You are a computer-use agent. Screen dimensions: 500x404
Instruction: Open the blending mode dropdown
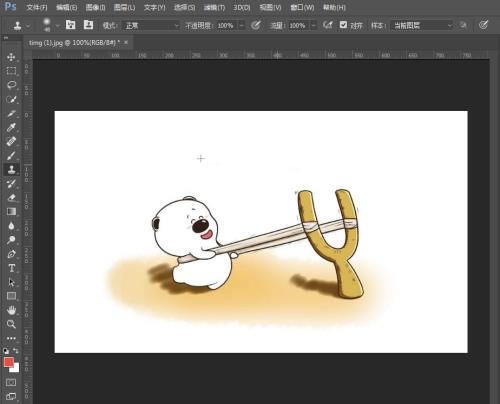coord(151,25)
